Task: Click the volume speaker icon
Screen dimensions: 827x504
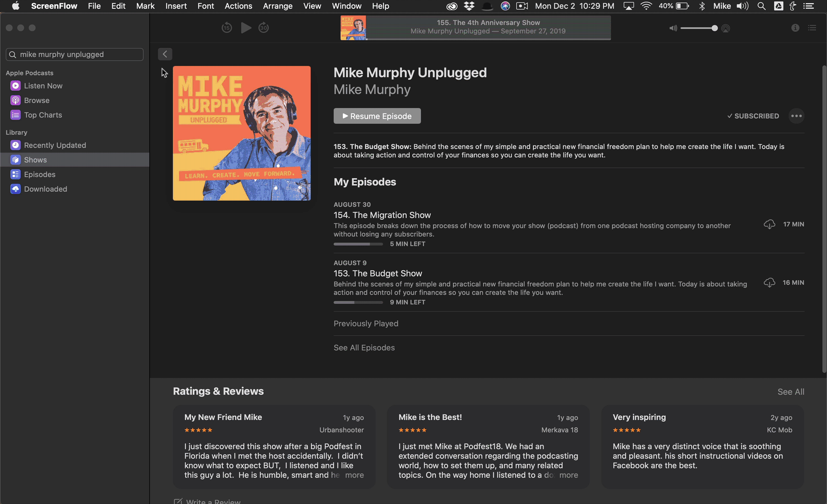Action: pos(673,29)
